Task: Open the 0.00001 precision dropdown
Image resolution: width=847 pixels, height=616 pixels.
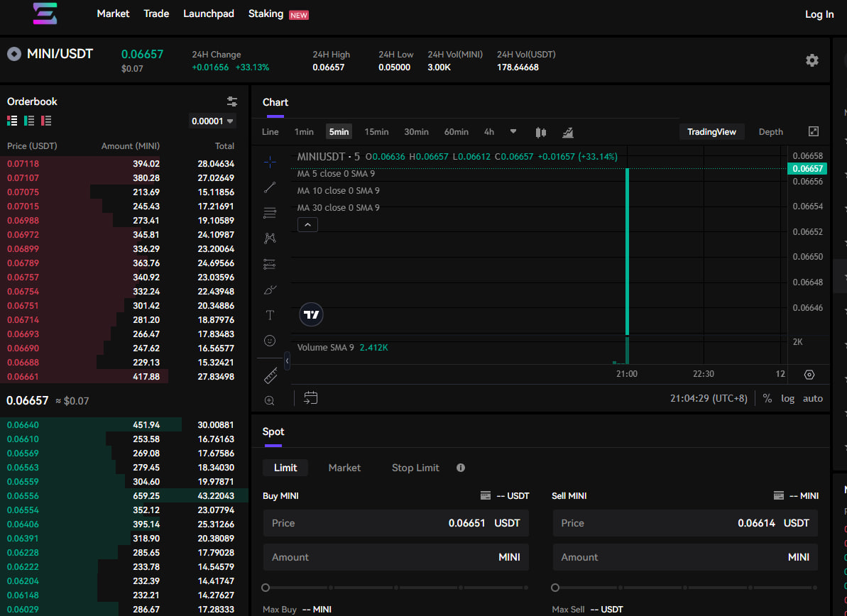Action: click(x=212, y=121)
